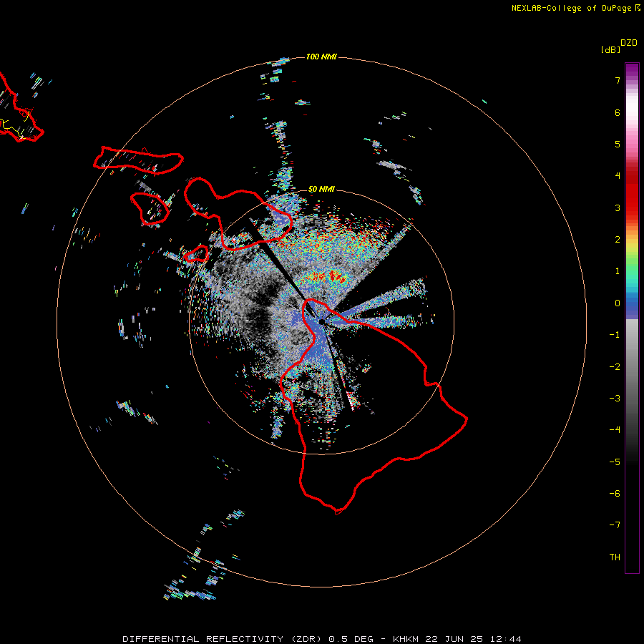The image size is (644, 644).
Task: Click the -1 dB legend label
Action: 615,335
